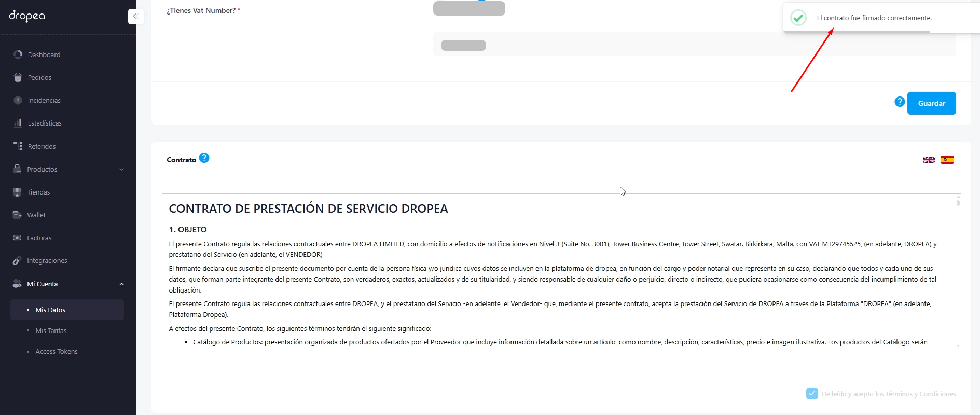This screenshot has height=415, width=980.
Task: Open the Wallet section
Action: point(36,215)
